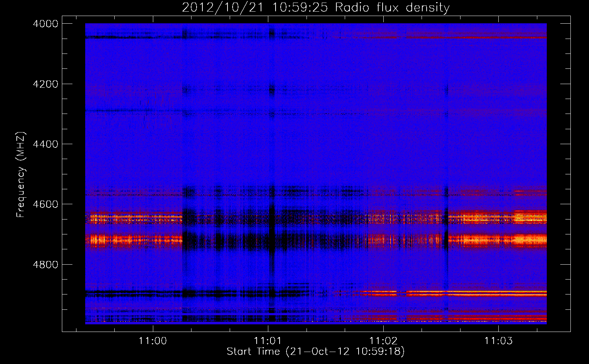Click the "Frequency (MHZ)" y-axis label

21,175
